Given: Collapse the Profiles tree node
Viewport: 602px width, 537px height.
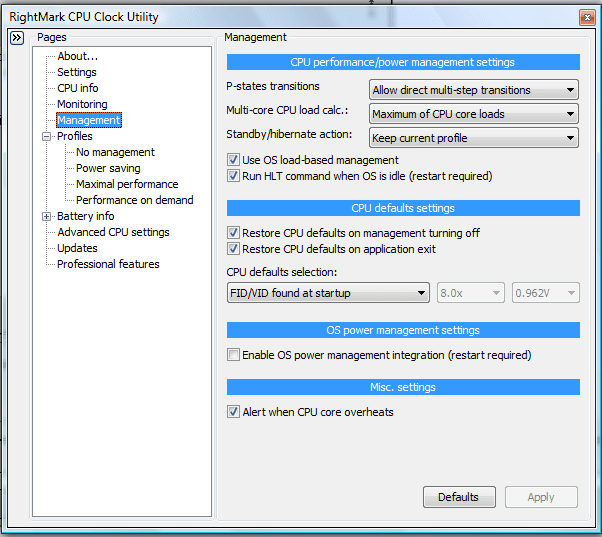Looking at the screenshot, I should point(46,136).
